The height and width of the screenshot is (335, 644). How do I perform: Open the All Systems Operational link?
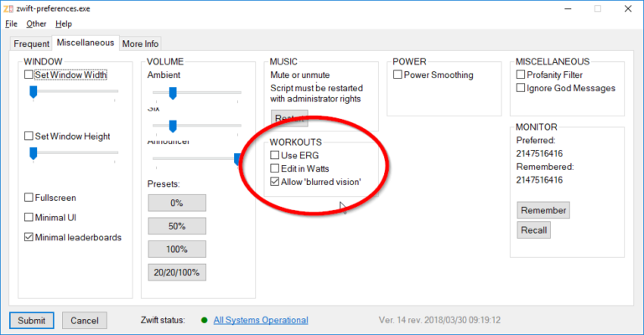pos(261,320)
